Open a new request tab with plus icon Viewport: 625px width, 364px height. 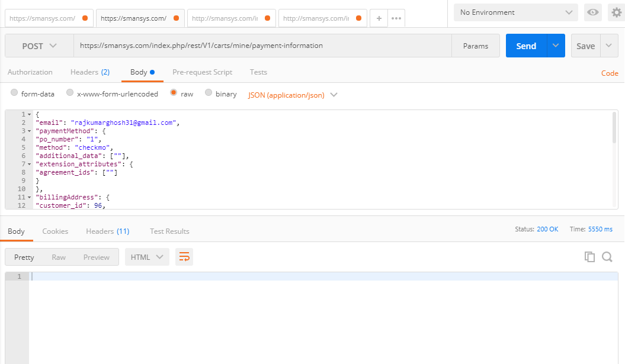pos(379,18)
